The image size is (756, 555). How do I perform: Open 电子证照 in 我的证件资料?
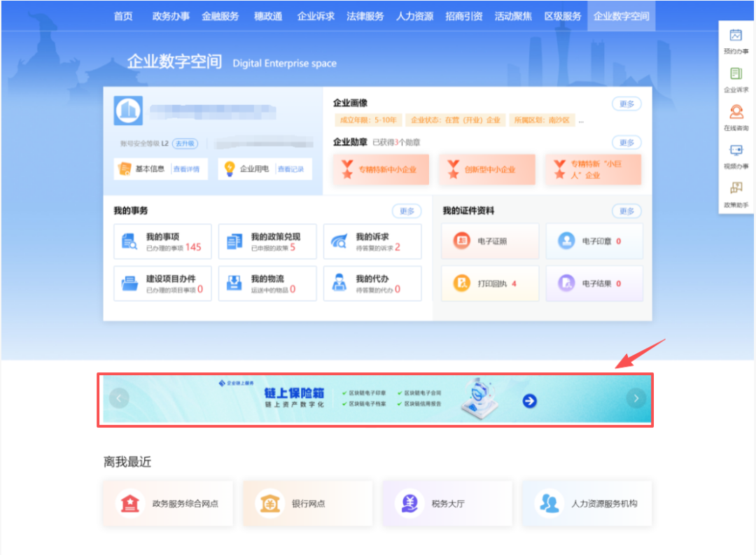coord(489,240)
